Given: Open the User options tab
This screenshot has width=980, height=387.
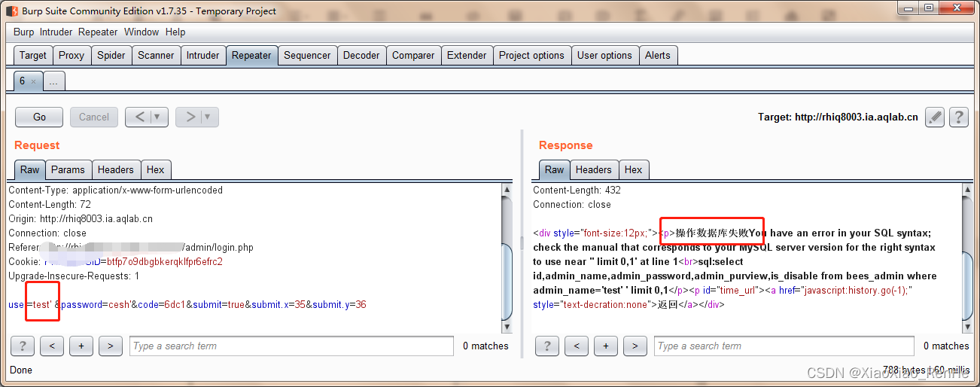Looking at the screenshot, I should coord(604,55).
